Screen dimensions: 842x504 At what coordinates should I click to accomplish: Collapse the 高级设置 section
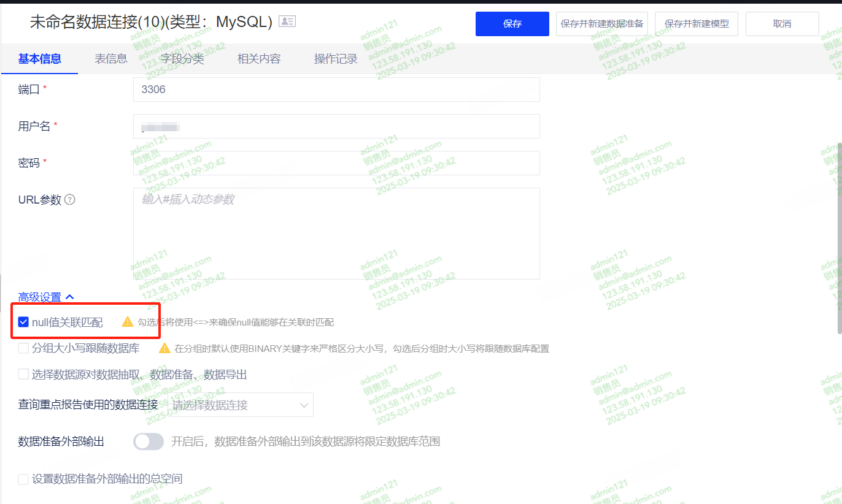point(46,297)
